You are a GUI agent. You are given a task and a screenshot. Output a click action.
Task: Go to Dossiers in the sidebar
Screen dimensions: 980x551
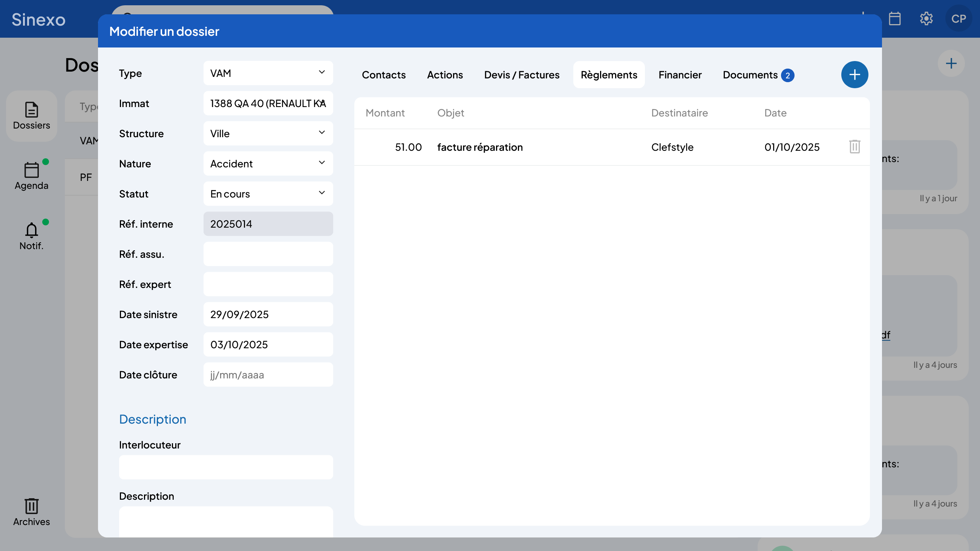pos(31,116)
